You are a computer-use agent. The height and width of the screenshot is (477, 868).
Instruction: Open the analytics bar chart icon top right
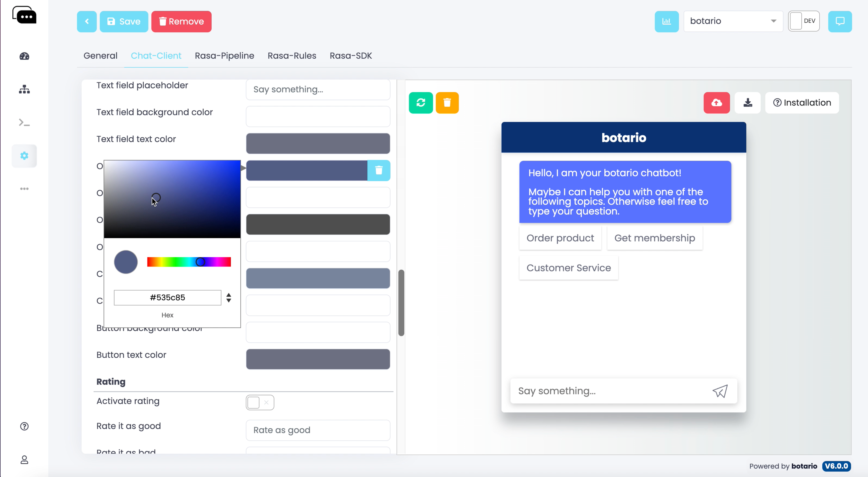667,21
